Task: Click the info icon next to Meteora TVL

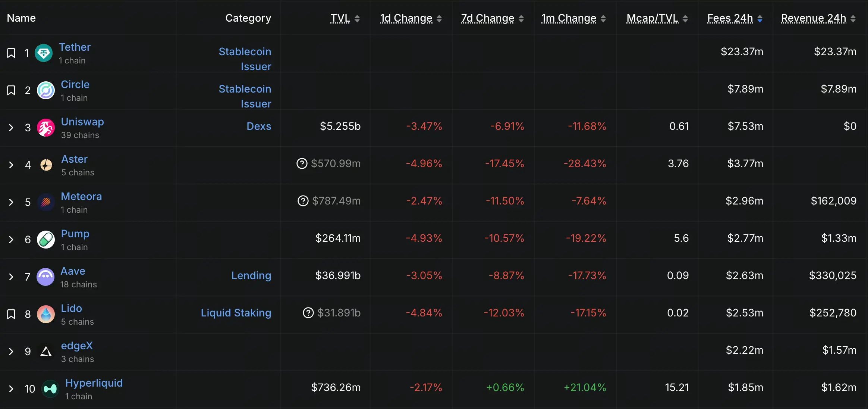Action: coord(303,201)
